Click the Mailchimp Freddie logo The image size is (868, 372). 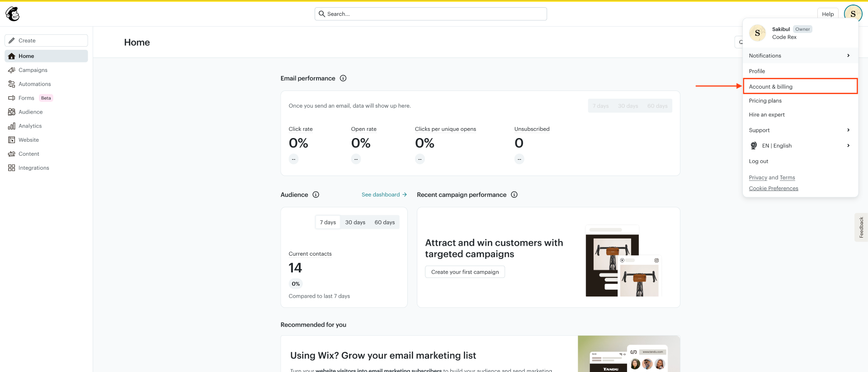point(13,14)
